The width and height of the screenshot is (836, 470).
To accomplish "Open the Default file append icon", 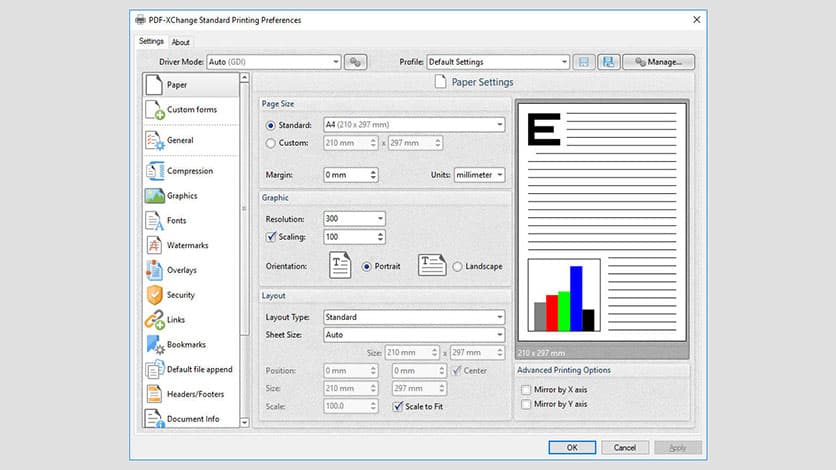I will click(155, 369).
